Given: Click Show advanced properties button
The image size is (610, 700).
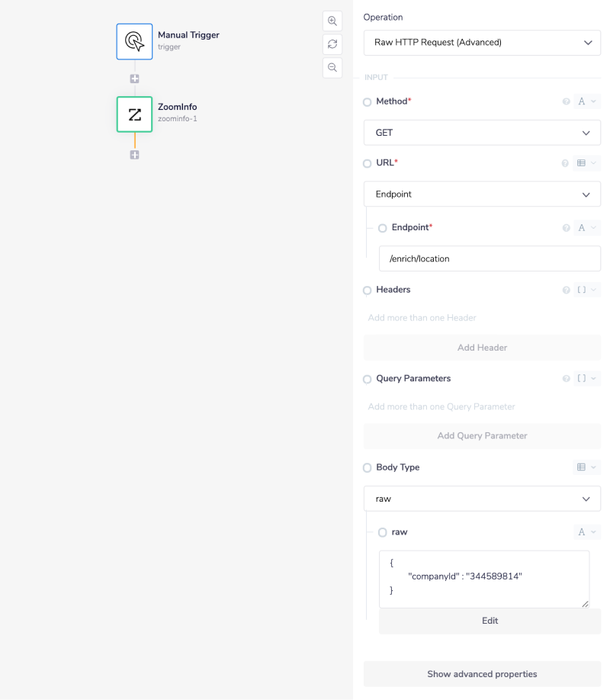Looking at the screenshot, I should (482, 674).
